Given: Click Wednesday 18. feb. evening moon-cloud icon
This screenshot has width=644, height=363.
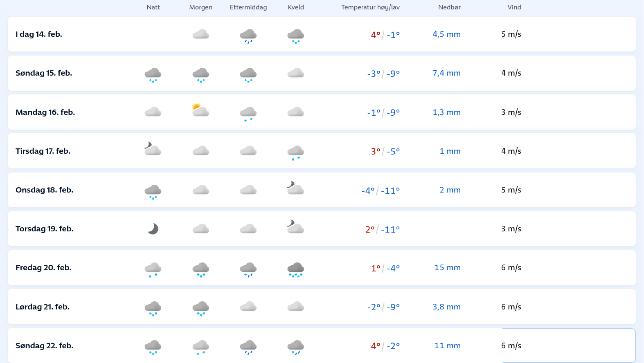Looking at the screenshot, I should click(295, 188).
